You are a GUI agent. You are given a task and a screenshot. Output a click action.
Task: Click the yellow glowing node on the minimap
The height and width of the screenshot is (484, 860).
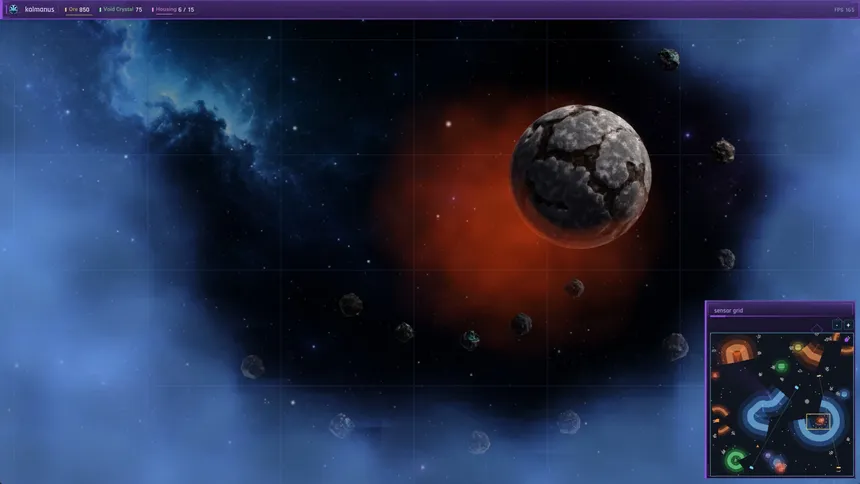tap(798, 347)
